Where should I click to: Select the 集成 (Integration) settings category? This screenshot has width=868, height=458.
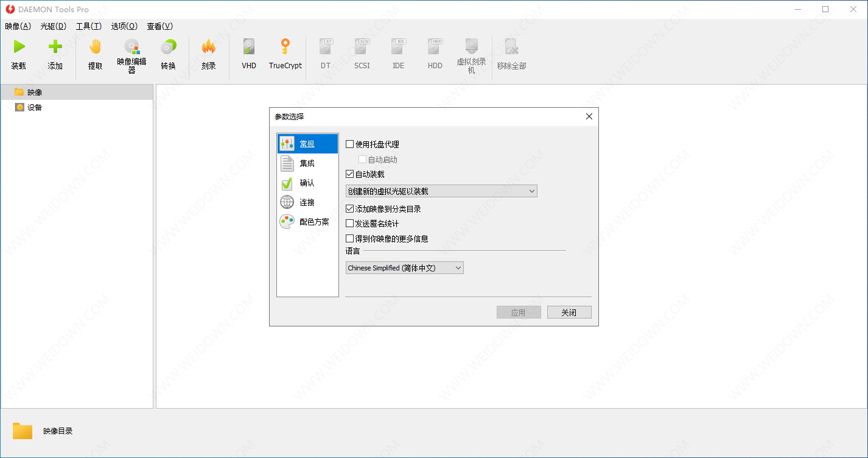tap(307, 163)
